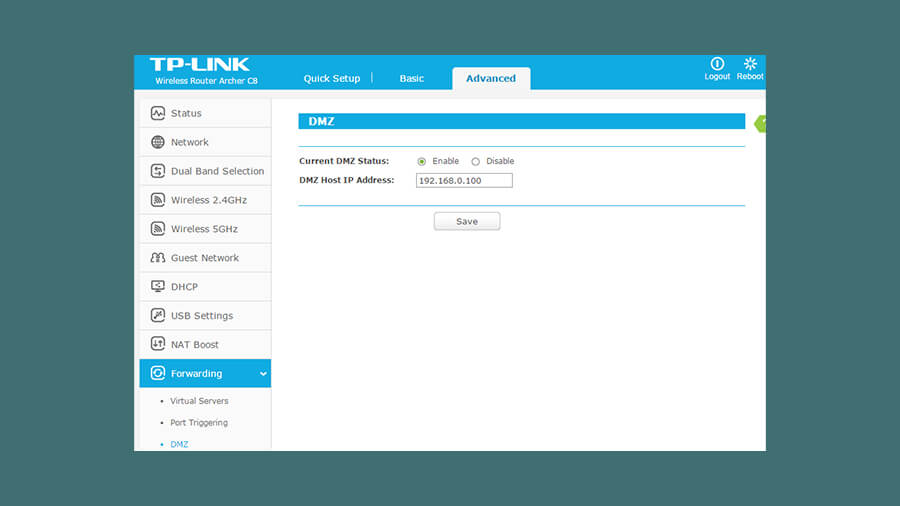
Task: Open the DHCP menu label
Action: point(184,287)
